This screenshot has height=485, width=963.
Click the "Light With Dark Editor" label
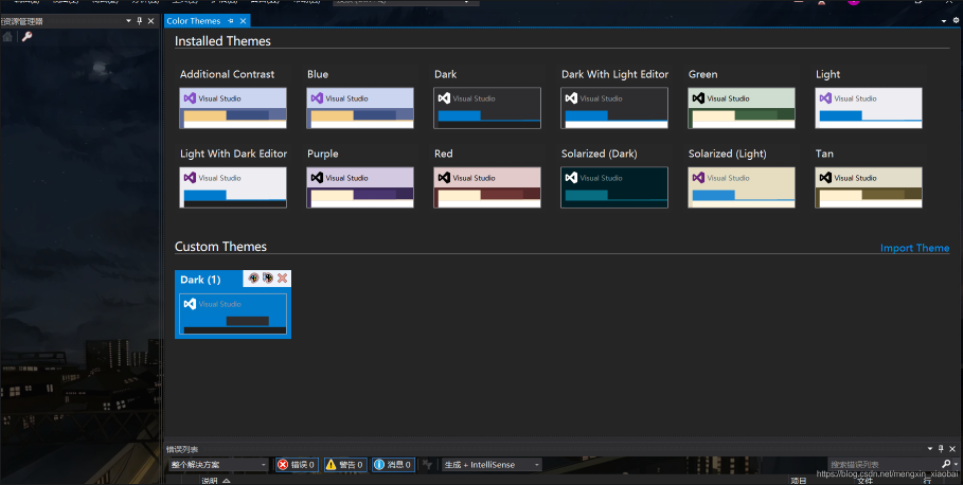click(233, 154)
